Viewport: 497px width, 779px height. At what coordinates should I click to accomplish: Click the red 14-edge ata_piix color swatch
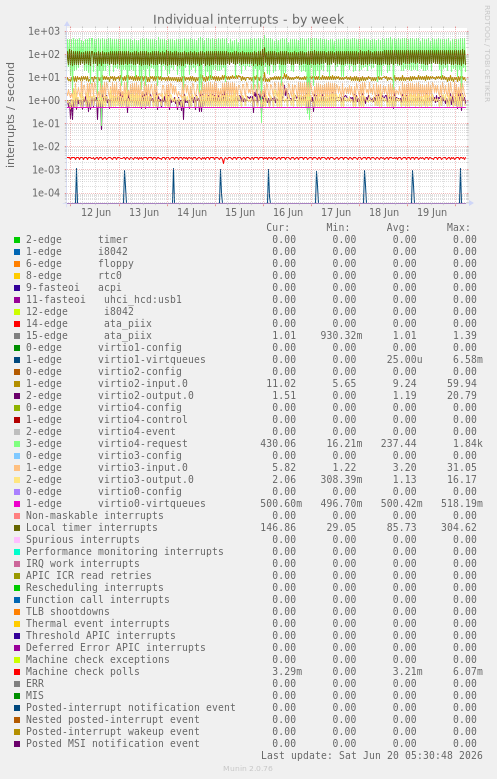point(17,324)
